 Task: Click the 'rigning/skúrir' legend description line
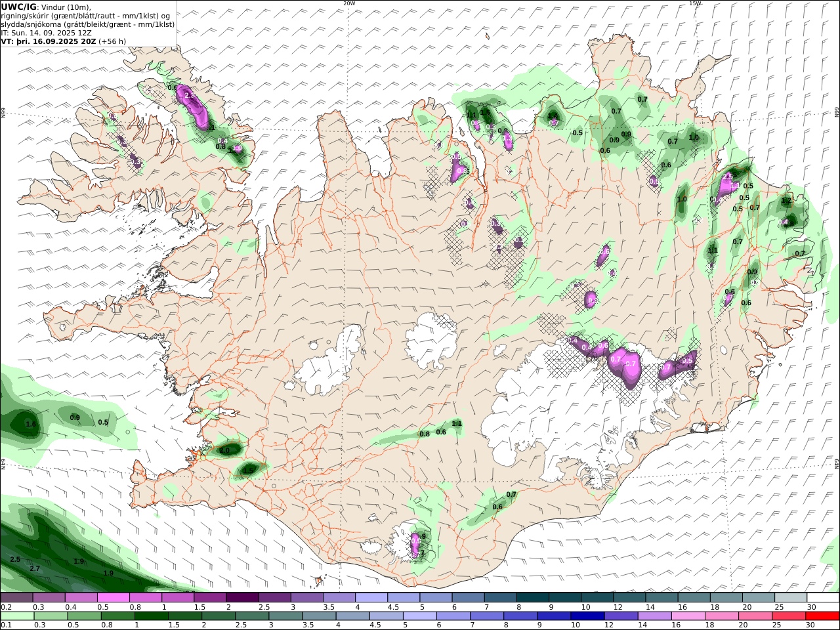pyautogui.click(x=85, y=15)
